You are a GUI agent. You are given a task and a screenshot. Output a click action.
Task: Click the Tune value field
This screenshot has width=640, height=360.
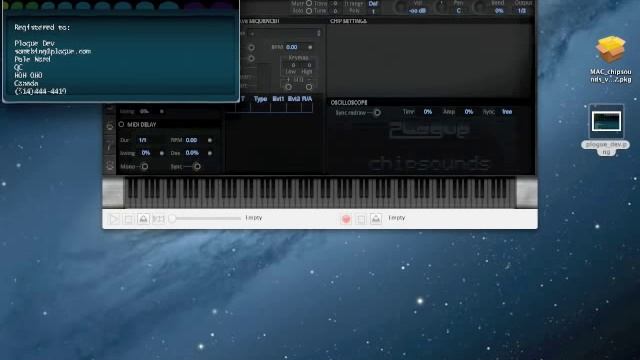tap(336, 11)
